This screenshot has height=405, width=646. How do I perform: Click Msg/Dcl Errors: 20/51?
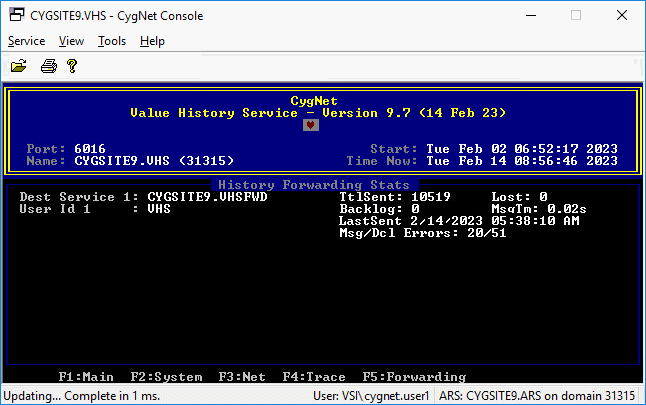pyautogui.click(x=423, y=233)
